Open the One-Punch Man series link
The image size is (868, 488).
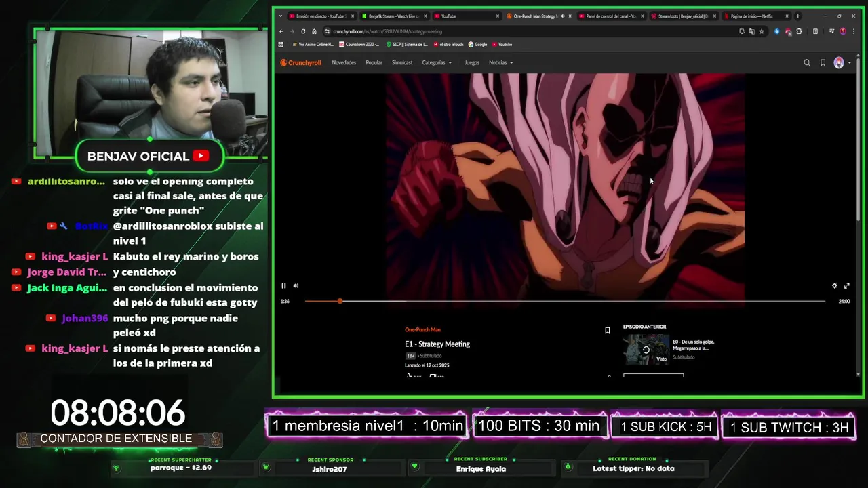tap(422, 330)
